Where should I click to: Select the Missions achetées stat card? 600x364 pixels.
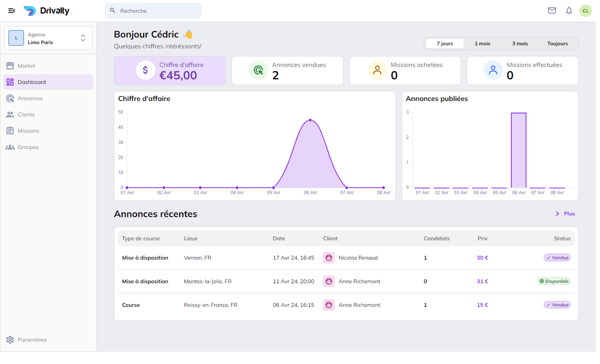click(x=405, y=71)
